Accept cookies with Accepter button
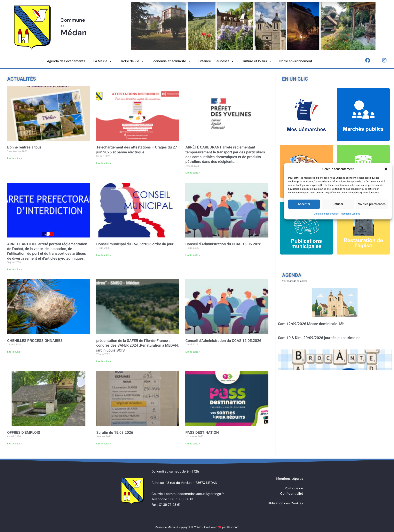Screen dimensions: 394x532 click(304, 204)
